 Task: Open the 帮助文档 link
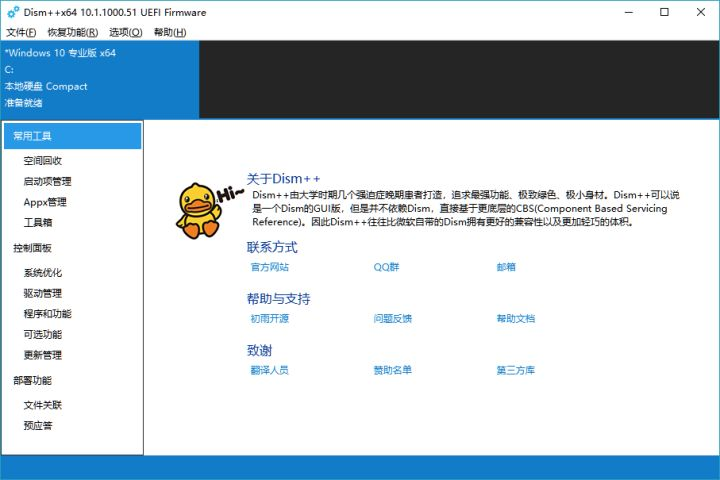click(516, 318)
